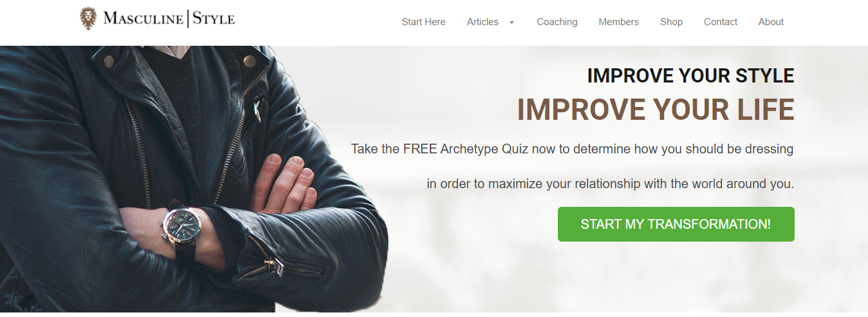This screenshot has height=317, width=868.
Task: Click the FREE Archetype Quiz sentence
Action: [572, 149]
